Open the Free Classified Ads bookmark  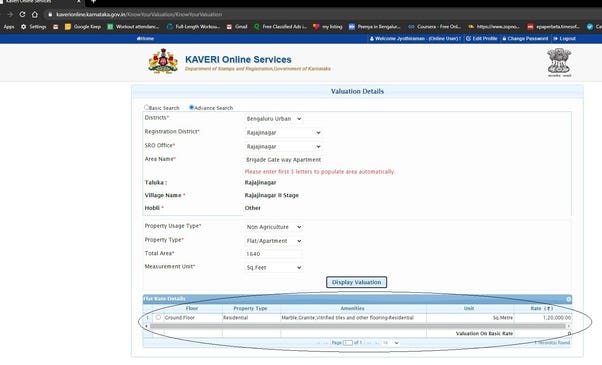280,26
